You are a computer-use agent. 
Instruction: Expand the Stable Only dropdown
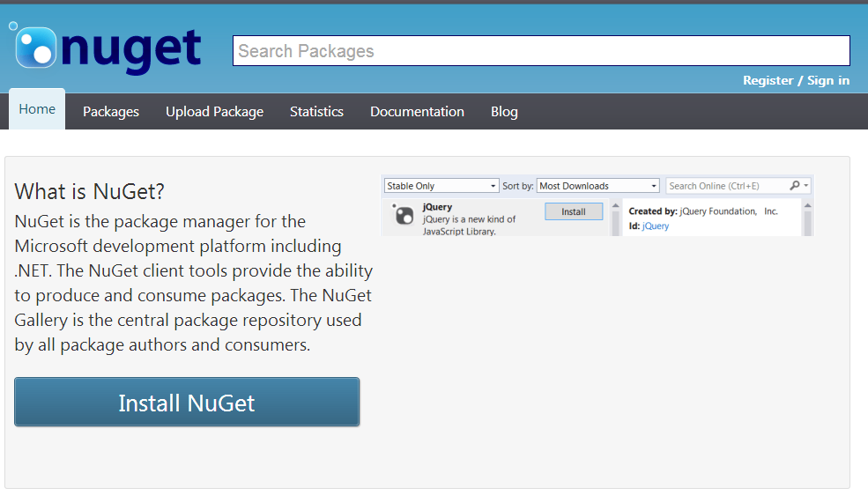click(x=441, y=186)
